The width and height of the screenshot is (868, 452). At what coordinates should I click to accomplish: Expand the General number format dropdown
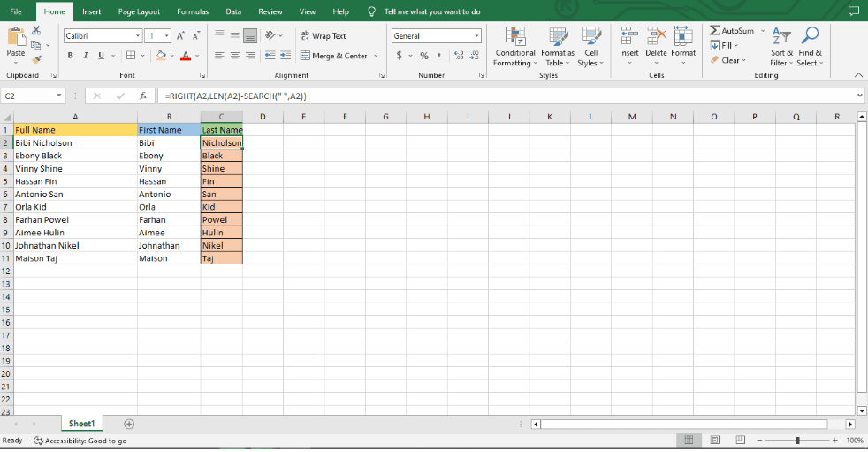476,36
